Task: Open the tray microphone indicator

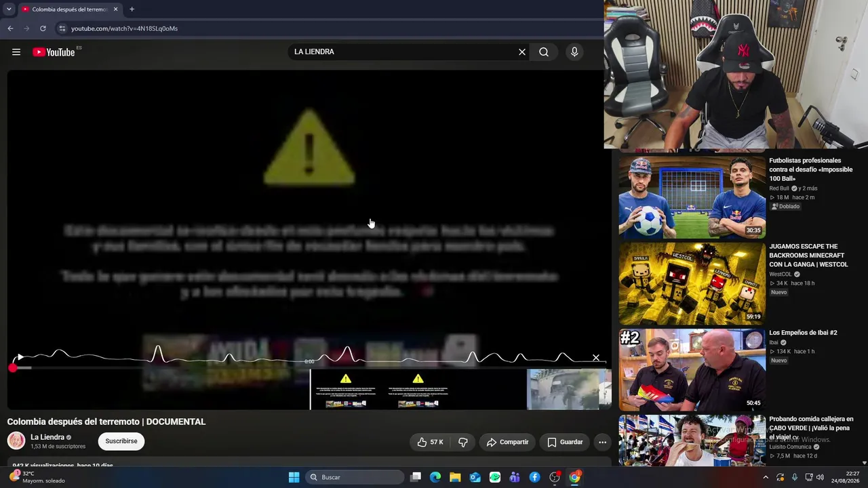Action: tap(795, 477)
